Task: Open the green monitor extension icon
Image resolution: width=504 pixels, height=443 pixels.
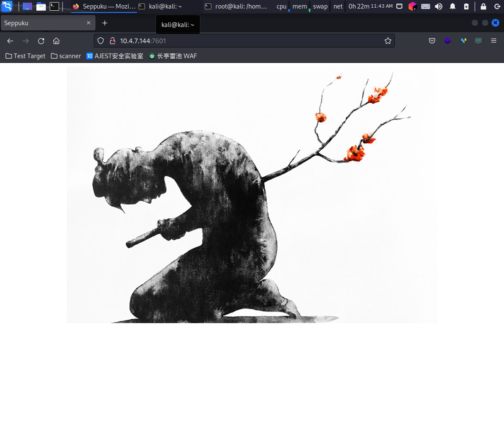Action: 478,41
